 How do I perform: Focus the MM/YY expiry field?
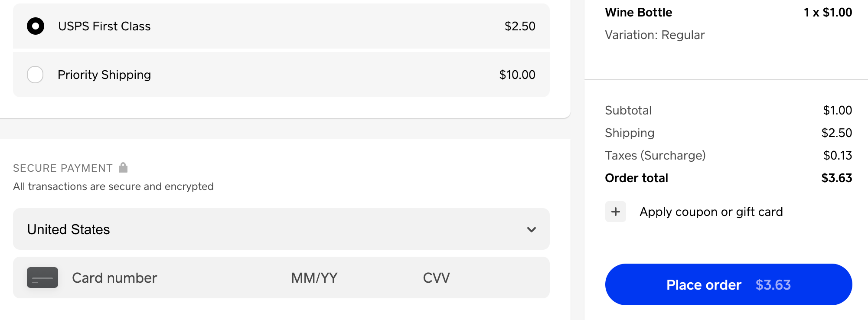[x=314, y=278]
